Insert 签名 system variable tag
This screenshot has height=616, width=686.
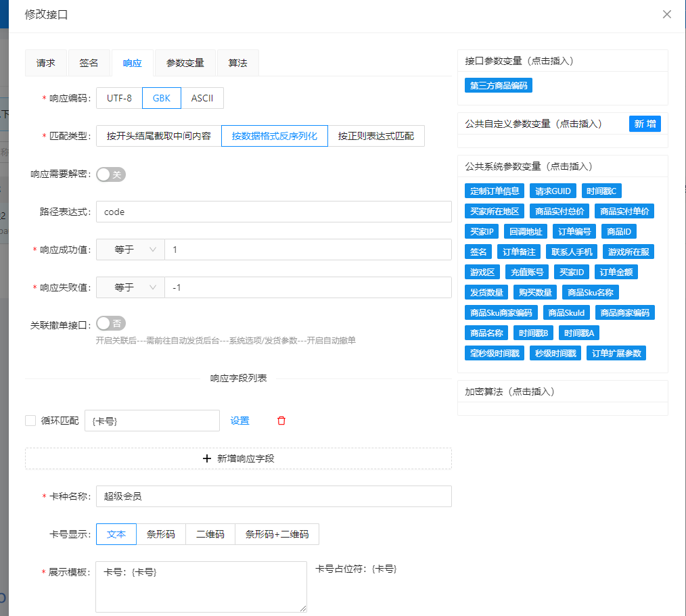click(478, 252)
